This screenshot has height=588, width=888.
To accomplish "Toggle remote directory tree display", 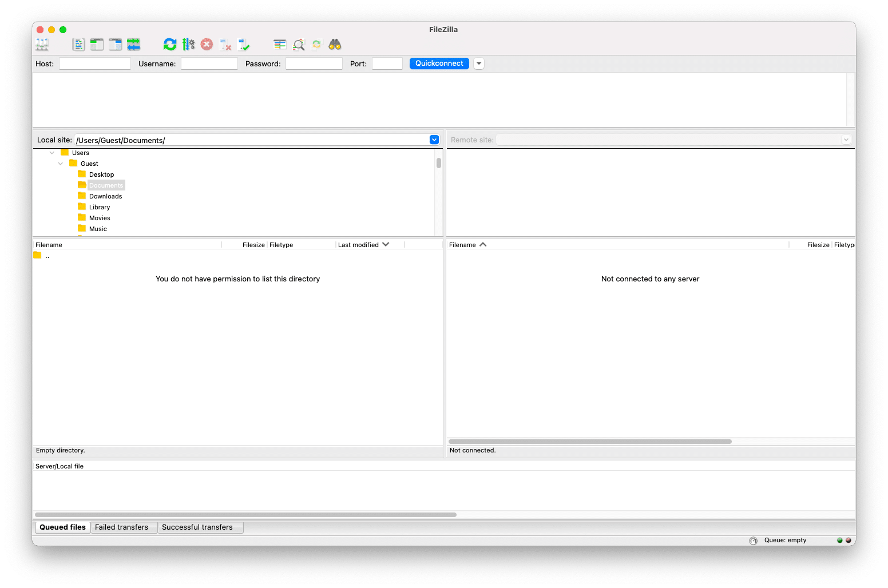I will click(116, 44).
